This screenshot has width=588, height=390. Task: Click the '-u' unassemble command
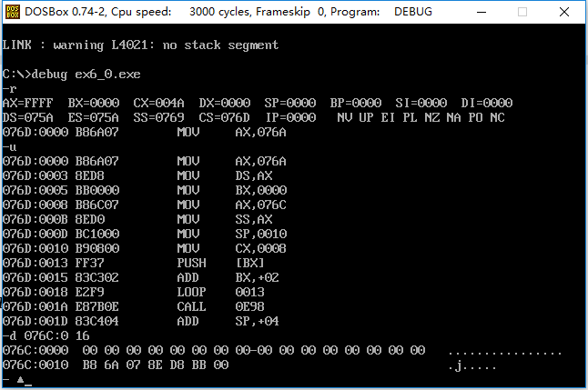pyautogui.click(x=9, y=147)
